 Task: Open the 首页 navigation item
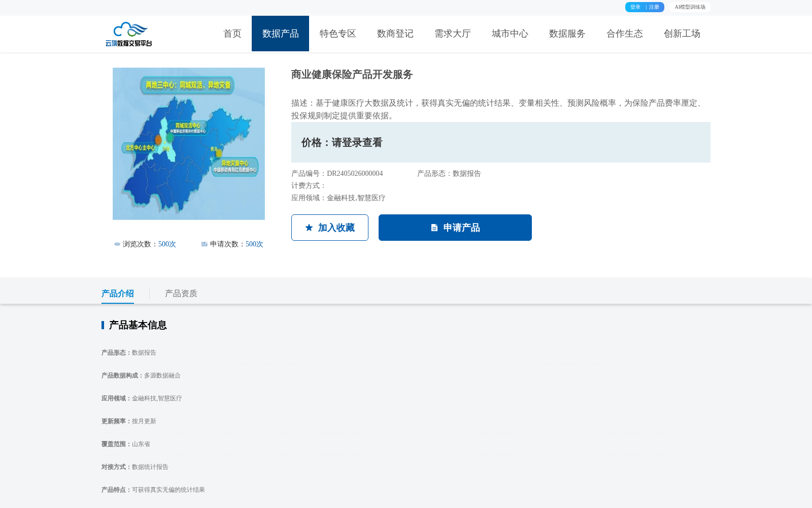coord(232,34)
